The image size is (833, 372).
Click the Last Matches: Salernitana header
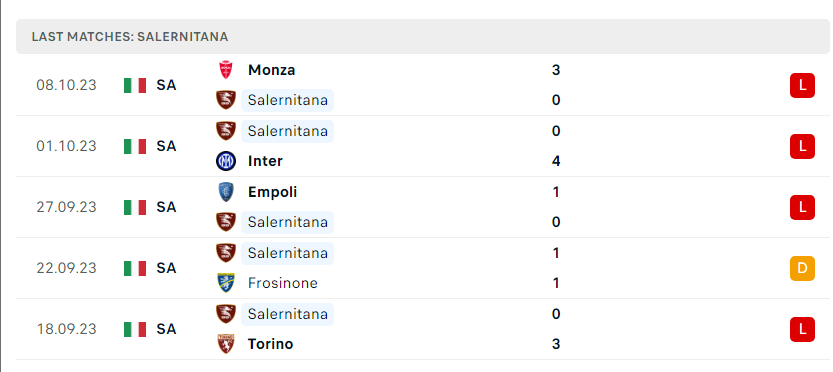click(x=130, y=37)
